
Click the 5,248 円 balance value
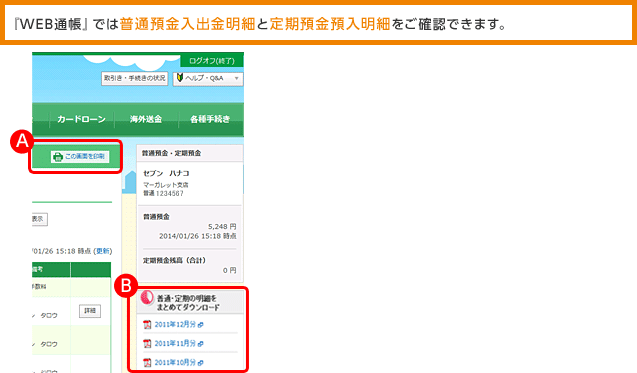[222, 226]
